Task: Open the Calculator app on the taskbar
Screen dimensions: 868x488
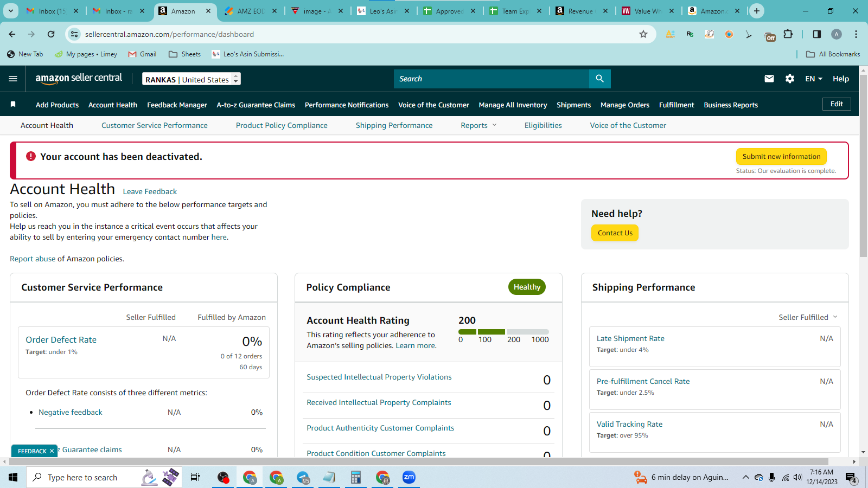Action: pyautogui.click(x=356, y=477)
